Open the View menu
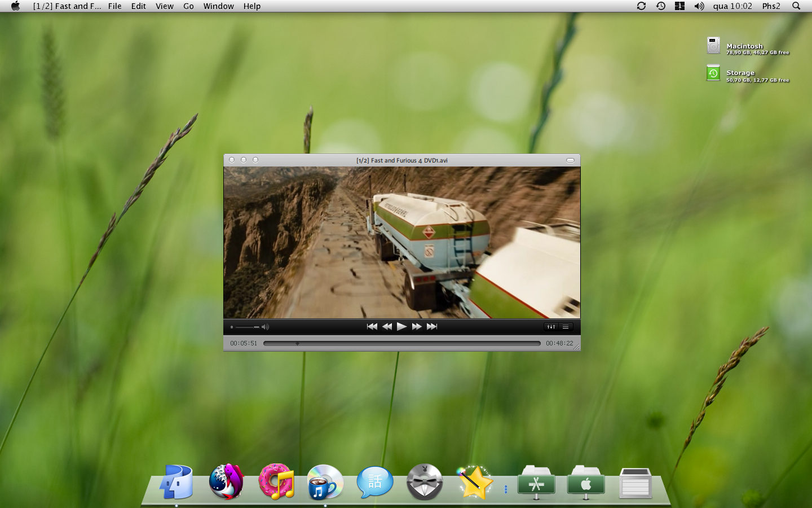The width and height of the screenshot is (812, 508). point(165,6)
